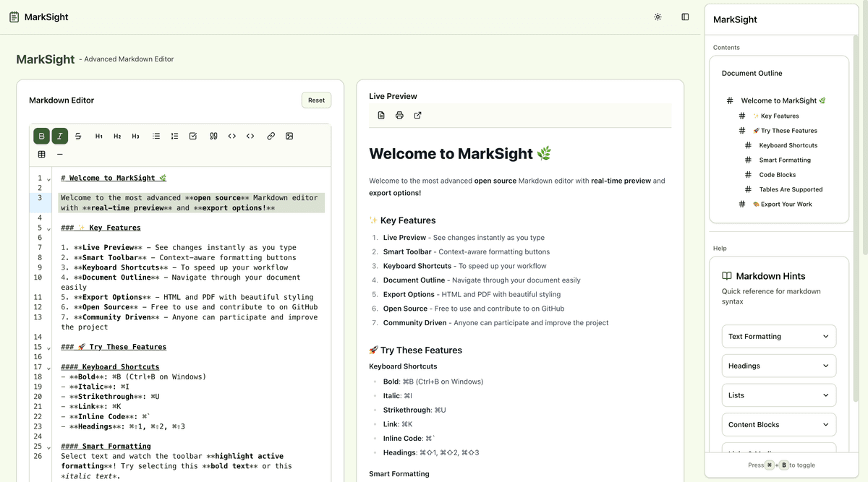Open preview in a new window
This screenshot has height=482, width=868.
click(x=417, y=115)
